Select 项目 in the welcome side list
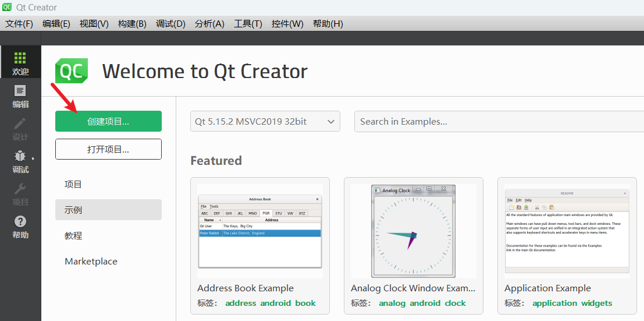The image size is (644, 321). [x=108, y=184]
